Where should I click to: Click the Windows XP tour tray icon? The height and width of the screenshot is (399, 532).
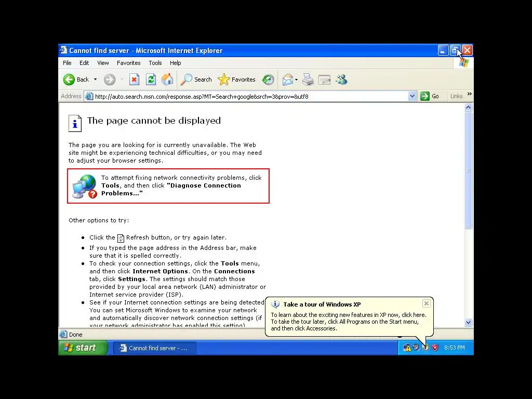pos(425,348)
